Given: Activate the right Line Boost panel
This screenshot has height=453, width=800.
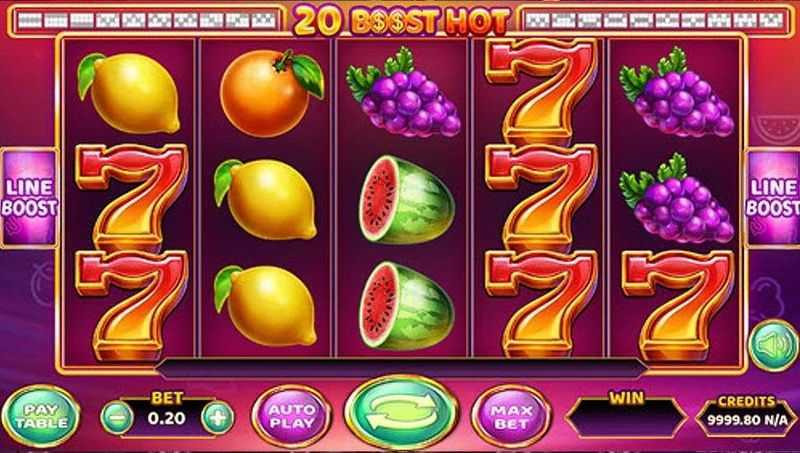Looking at the screenshot, I should click(x=773, y=198).
